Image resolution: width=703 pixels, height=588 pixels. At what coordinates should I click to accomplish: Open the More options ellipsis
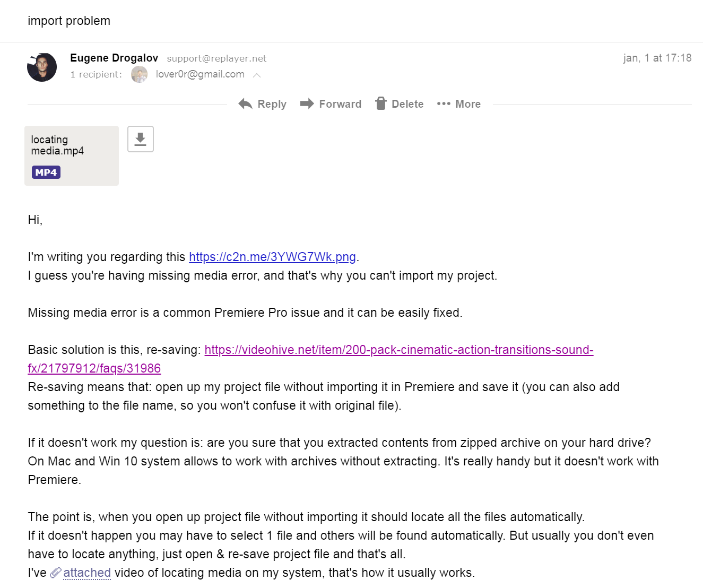click(x=444, y=104)
